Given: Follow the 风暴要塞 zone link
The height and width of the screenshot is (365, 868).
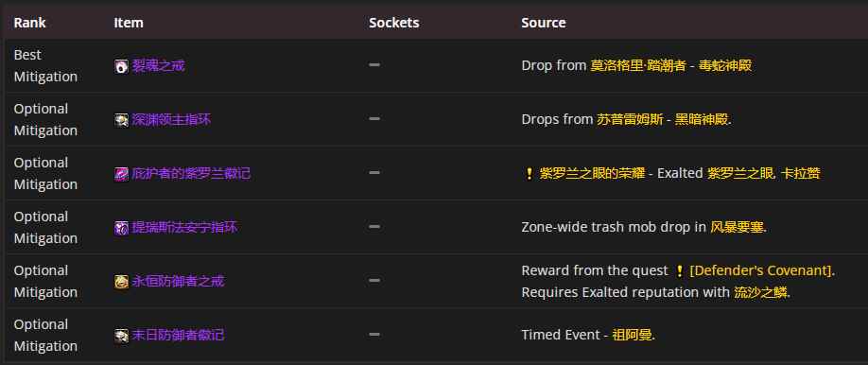Looking at the screenshot, I should pos(737,227).
